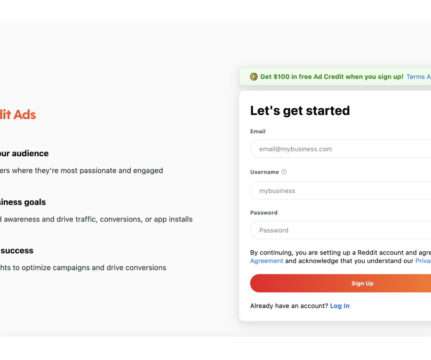Focus the Username field with mybusiness placeholder

point(341,191)
